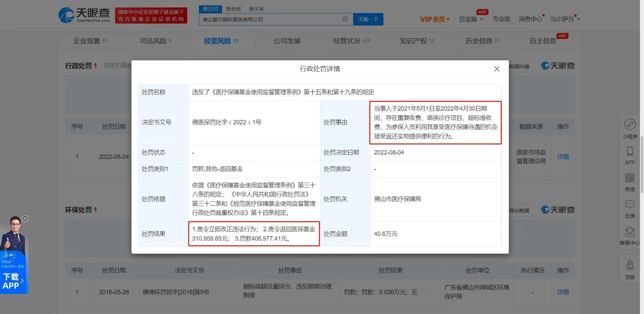Dismiss the floating 下载APP ad

[x=25, y=218]
